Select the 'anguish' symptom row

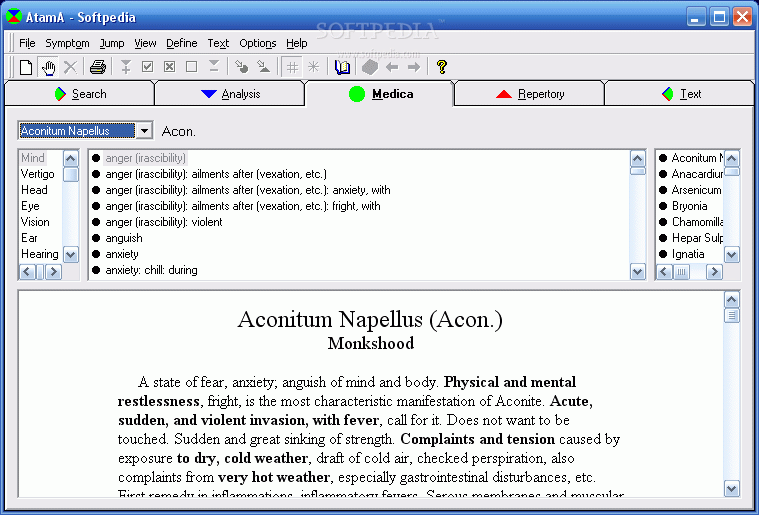click(124, 238)
